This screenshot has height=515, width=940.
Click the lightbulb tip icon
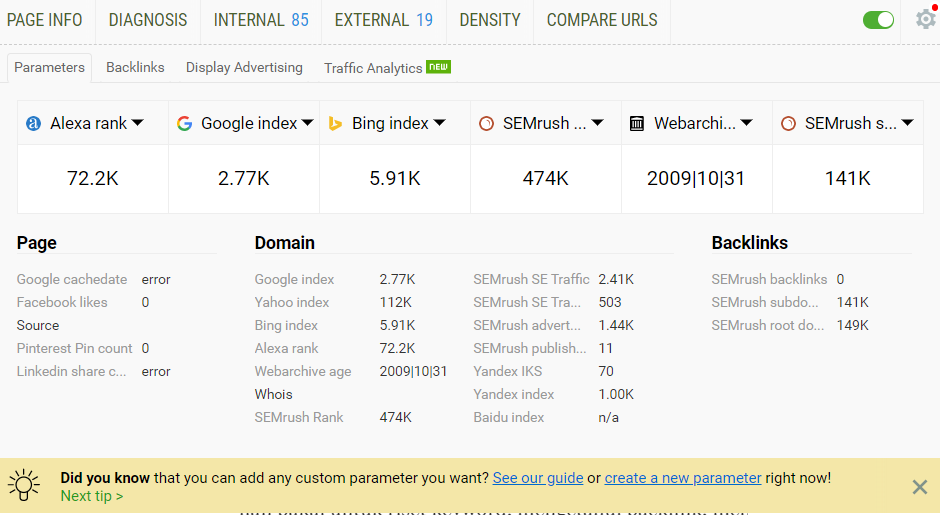(x=24, y=485)
